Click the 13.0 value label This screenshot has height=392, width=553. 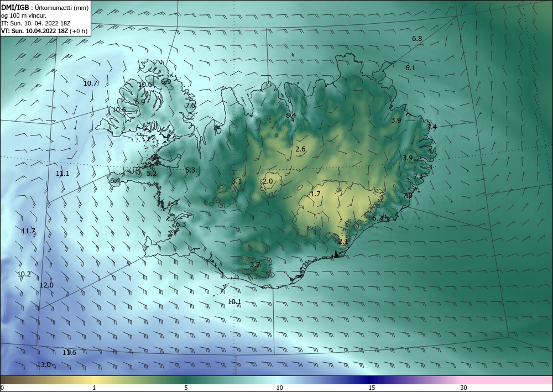(x=44, y=365)
